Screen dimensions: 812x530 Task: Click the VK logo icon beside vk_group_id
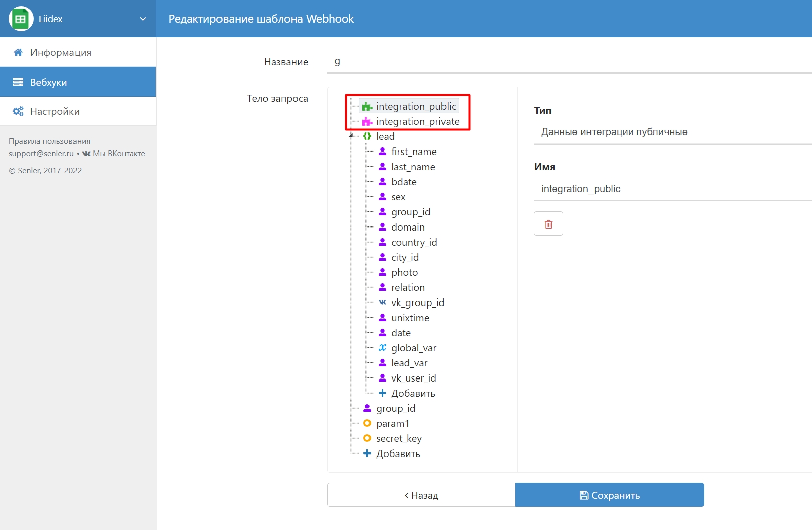coord(382,302)
